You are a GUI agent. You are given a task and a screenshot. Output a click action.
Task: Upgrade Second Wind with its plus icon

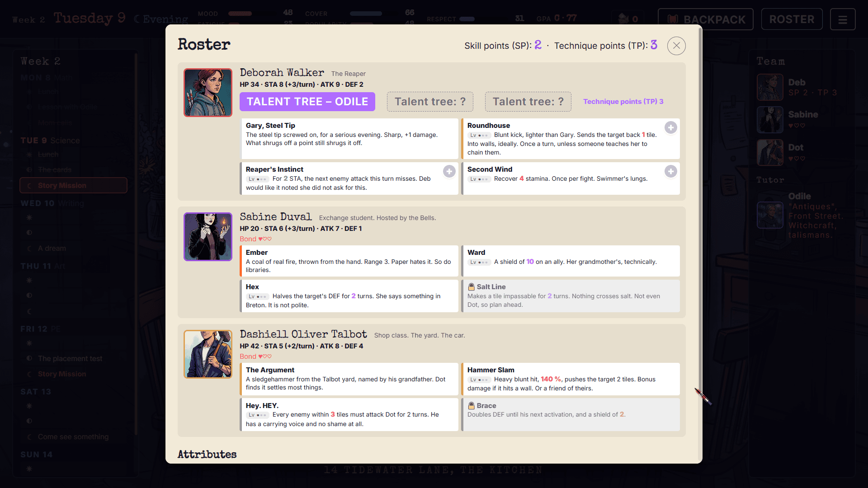671,171
